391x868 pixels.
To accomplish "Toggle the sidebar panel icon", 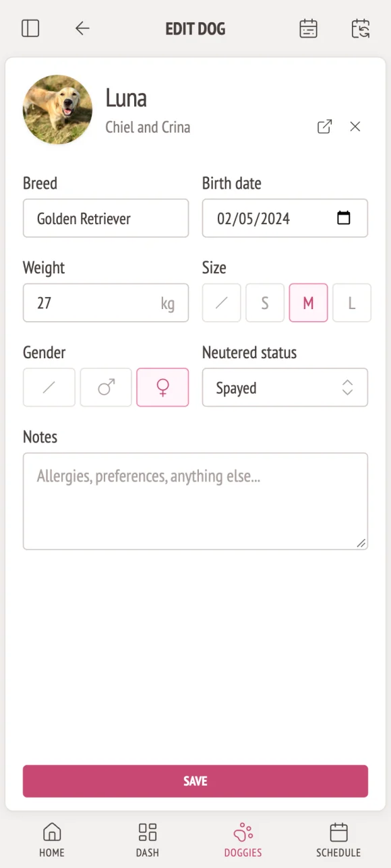I will 30,28.
